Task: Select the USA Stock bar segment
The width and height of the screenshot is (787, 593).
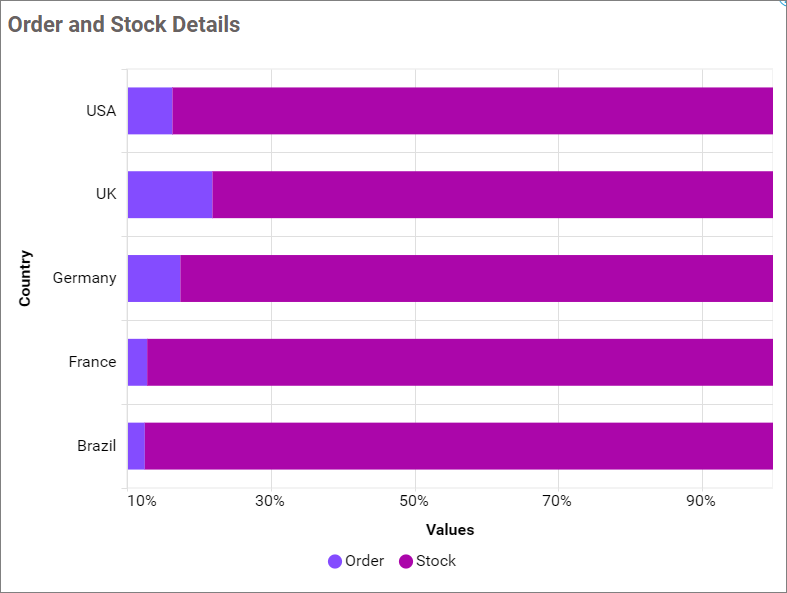Action: 472,110
